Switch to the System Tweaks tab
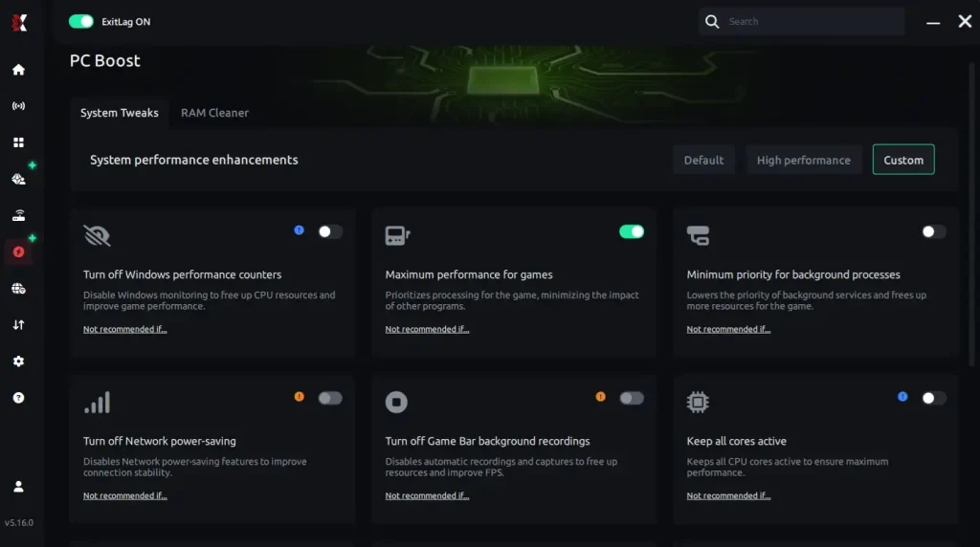 coord(120,113)
